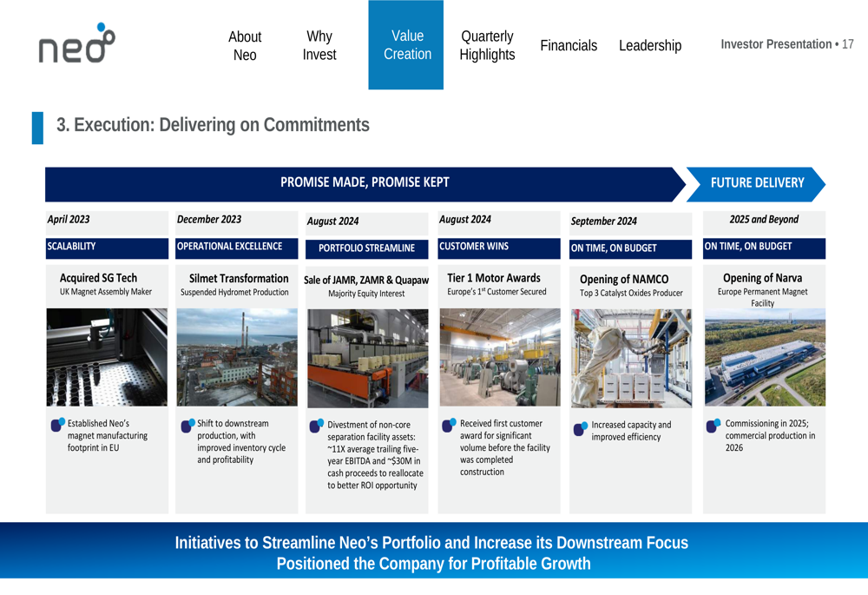
Task: Open the NAMCO robot arm photo
Action: click(x=631, y=359)
